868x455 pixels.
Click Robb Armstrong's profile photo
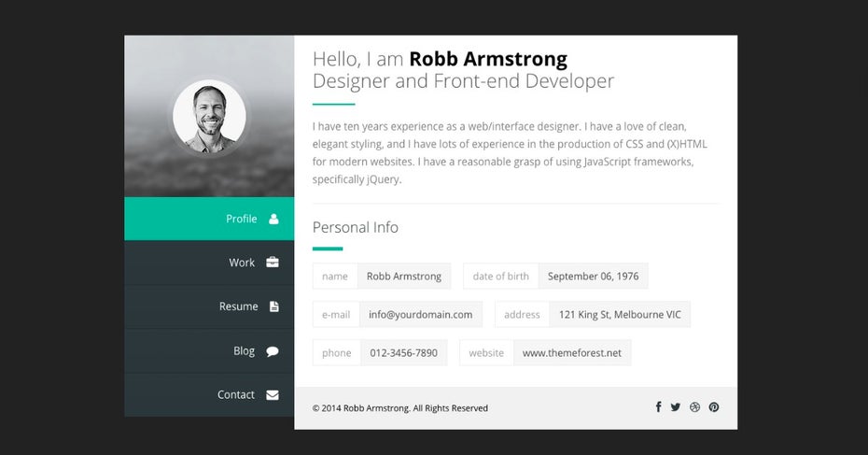pos(209,117)
